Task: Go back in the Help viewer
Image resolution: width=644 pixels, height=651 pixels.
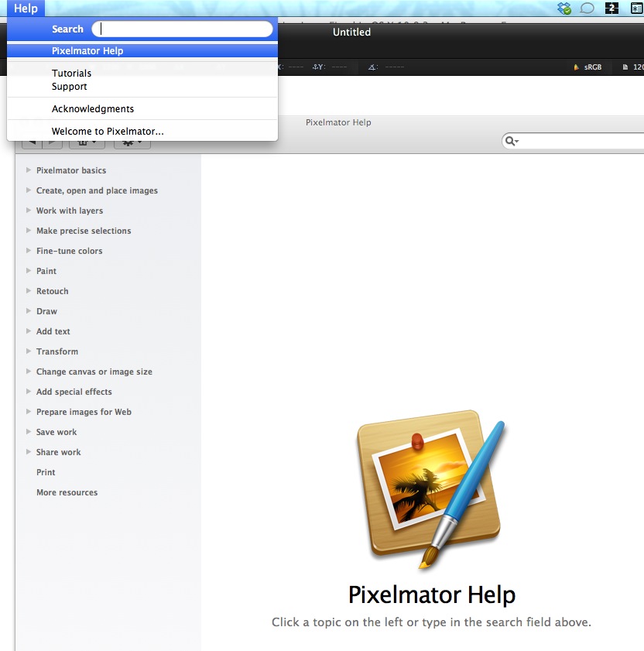Action: pos(32,143)
